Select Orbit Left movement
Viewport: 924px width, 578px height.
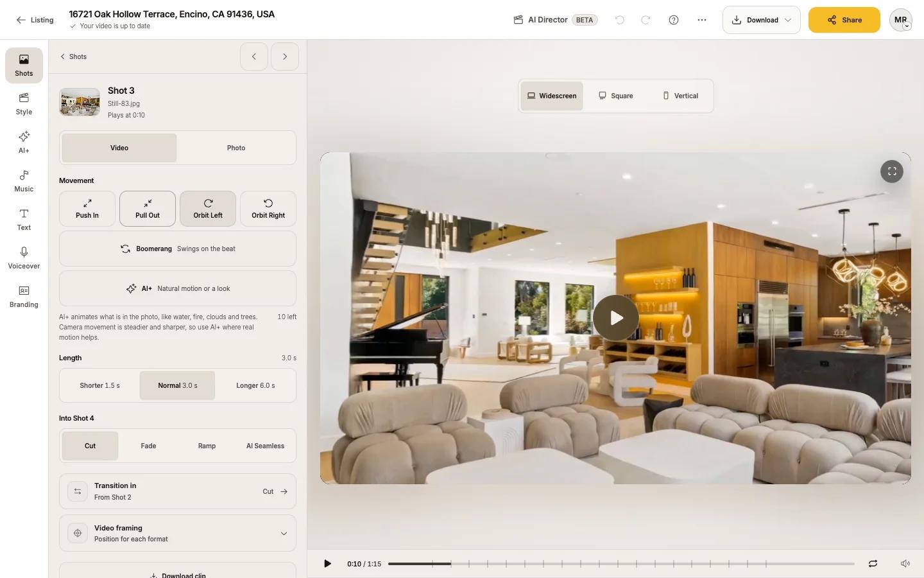(208, 209)
